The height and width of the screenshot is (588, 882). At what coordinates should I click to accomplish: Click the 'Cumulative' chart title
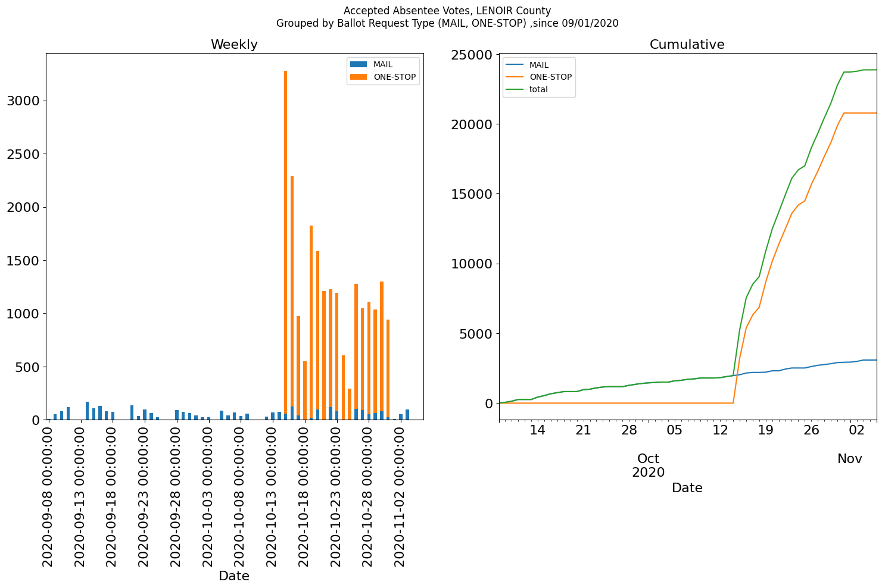[687, 45]
